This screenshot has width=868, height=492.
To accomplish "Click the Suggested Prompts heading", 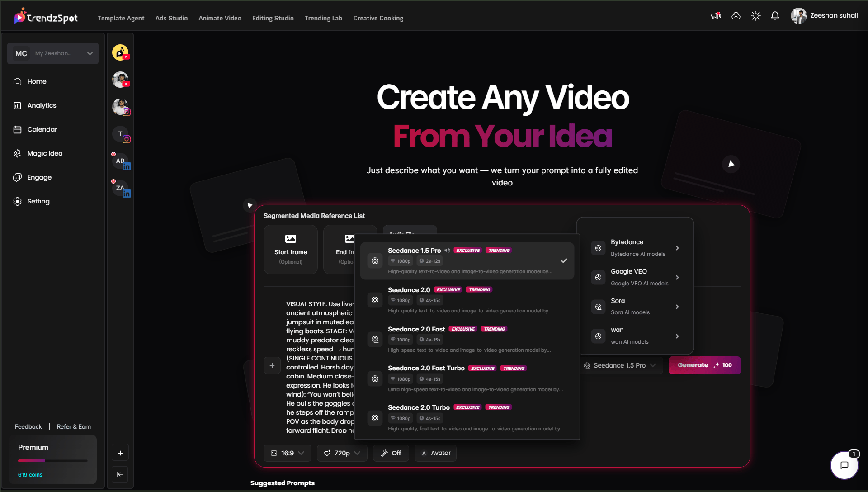I will click(283, 483).
